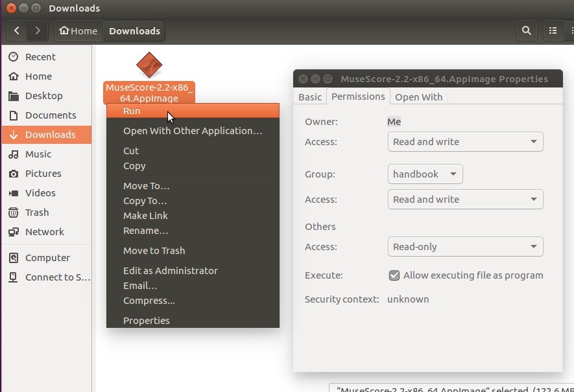The height and width of the screenshot is (392, 574).
Task: Open Pictures in the sidebar
Action: tap(44, 174)
